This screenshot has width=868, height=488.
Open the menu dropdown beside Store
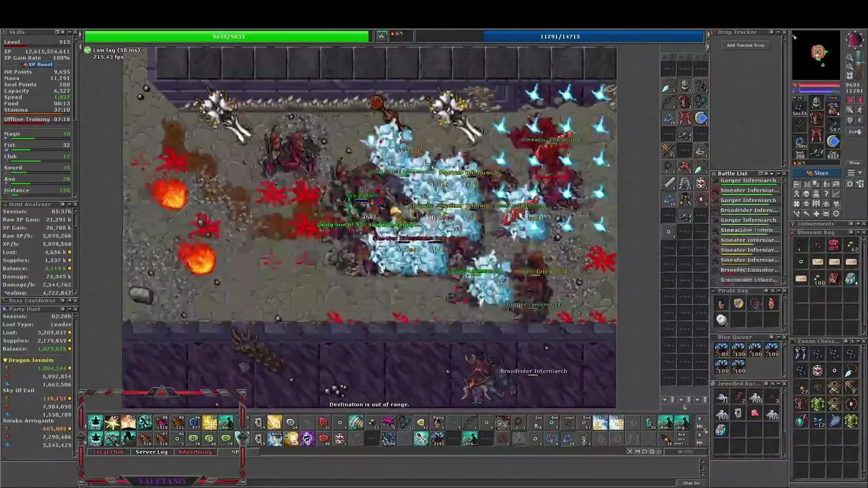[855, 173]
